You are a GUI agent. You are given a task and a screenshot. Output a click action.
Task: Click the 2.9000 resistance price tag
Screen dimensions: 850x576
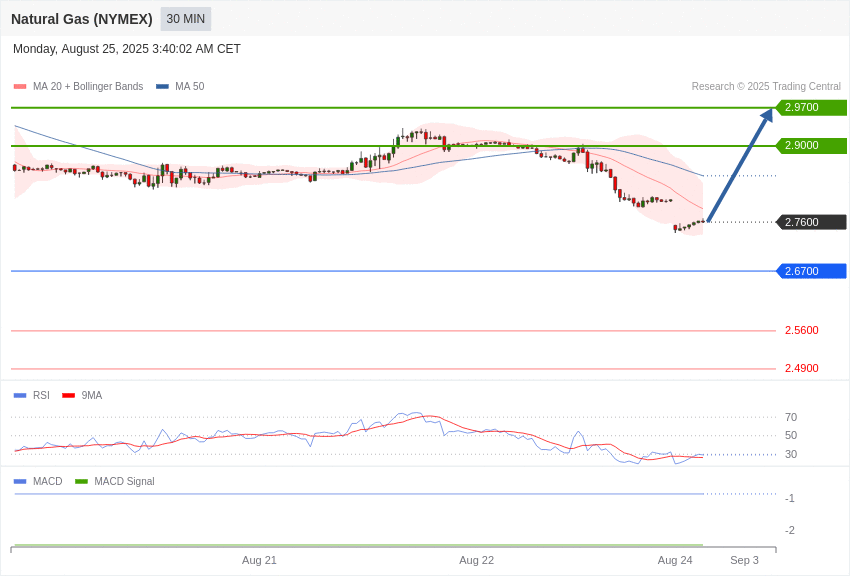click(x=810, y=145)
